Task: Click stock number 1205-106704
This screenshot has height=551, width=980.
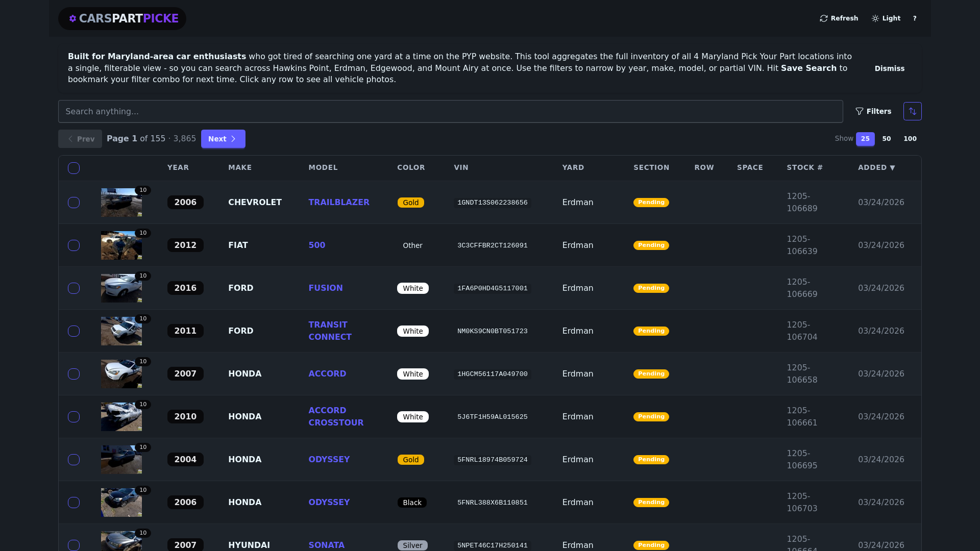Action: click(802, 331)
